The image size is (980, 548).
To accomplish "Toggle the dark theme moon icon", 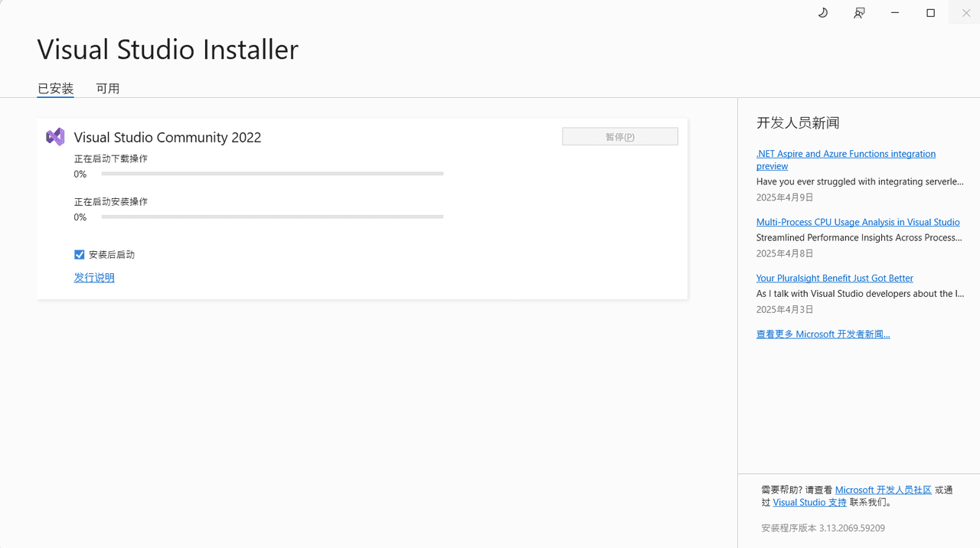I will coord(823,13).
